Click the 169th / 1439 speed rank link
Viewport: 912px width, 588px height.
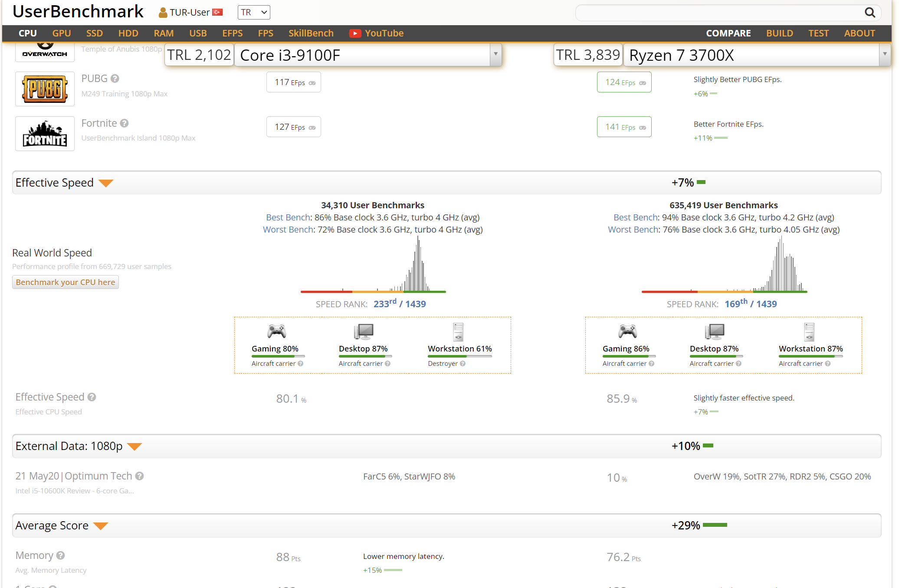pos(751,304)
